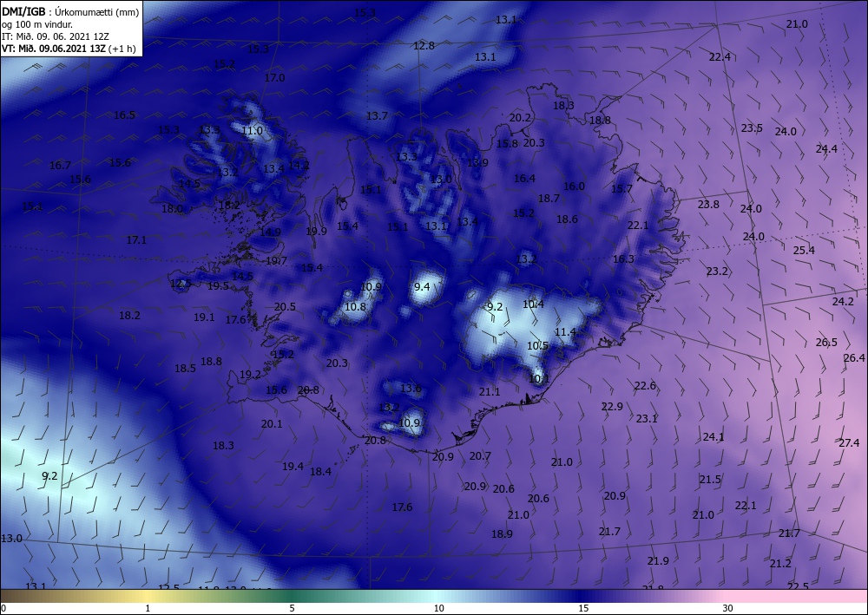Click the map value 10.5
868x615 pixels.
[x=537, y=345]
